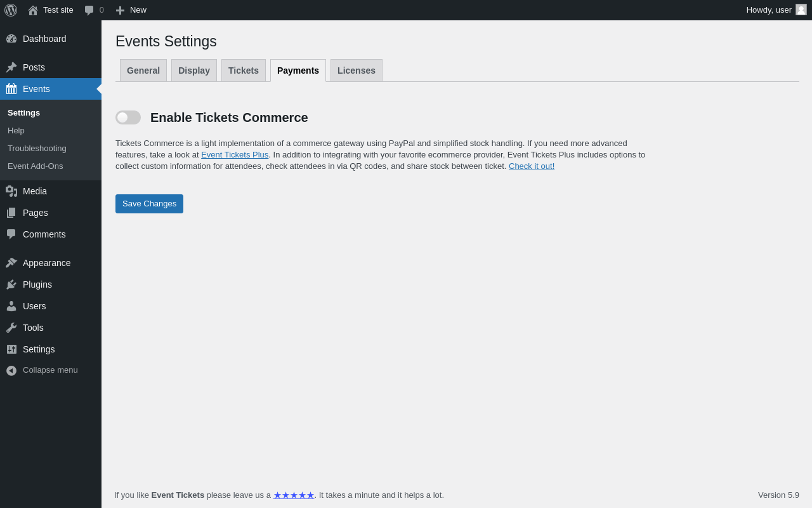Follow the Event Tickets Plus link
Screen dimensions: 812x508
(x=235, y=155)
